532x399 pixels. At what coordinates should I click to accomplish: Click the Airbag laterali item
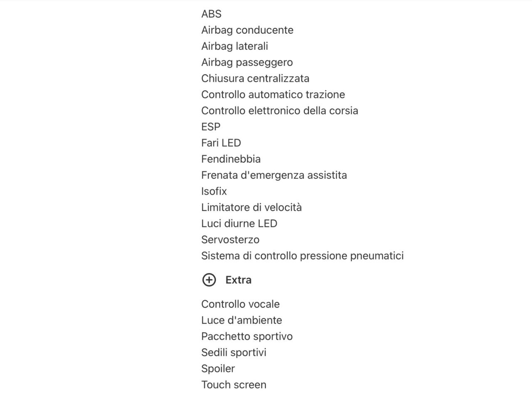coord(234,46)
